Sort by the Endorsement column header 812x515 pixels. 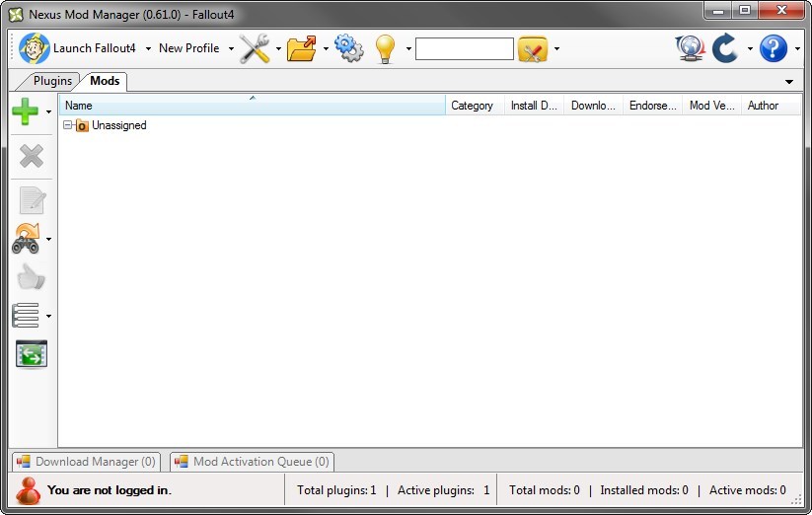point(652,105)
